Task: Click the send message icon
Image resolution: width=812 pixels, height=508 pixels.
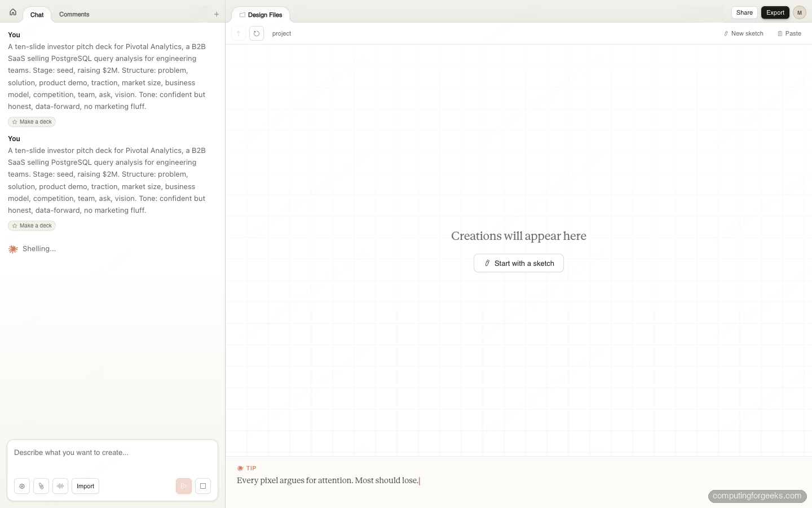Action: tap(183, 486)
